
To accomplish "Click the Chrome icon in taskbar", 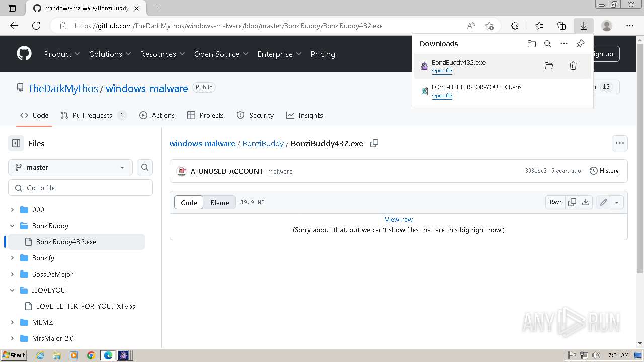I will pos(91,355).
